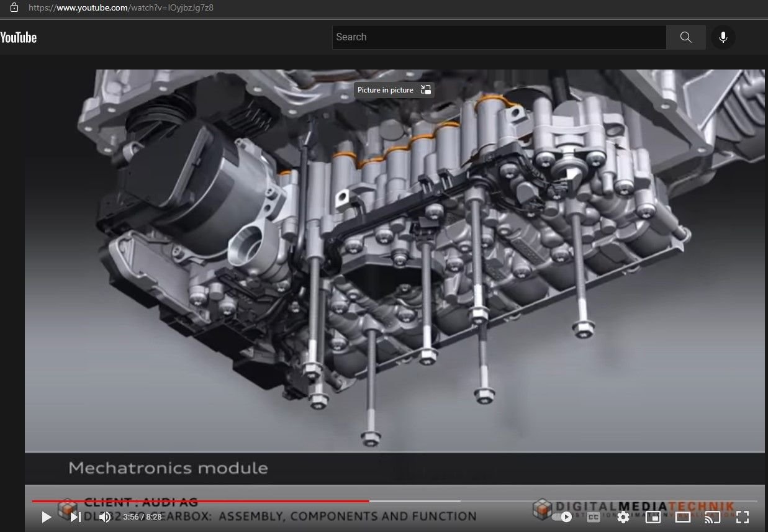Click inside the Search field
This screenshot has width=768, height=532.
497,37
